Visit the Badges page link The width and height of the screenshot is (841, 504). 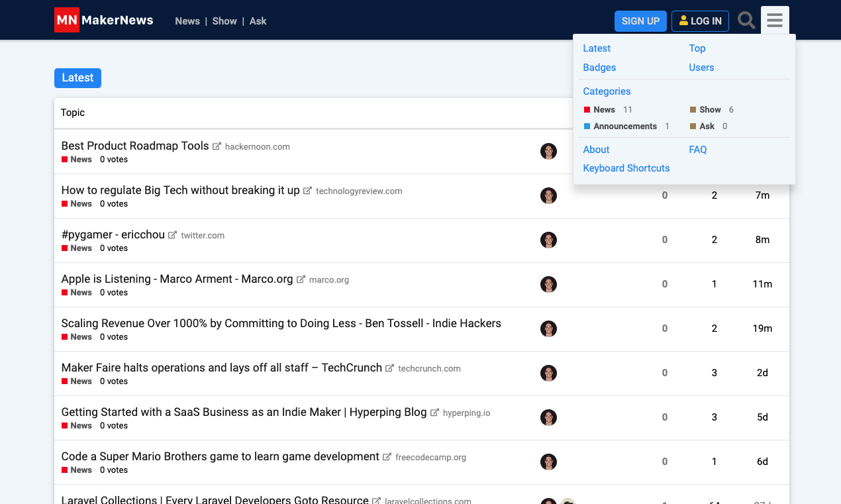[x=599, y=67]
